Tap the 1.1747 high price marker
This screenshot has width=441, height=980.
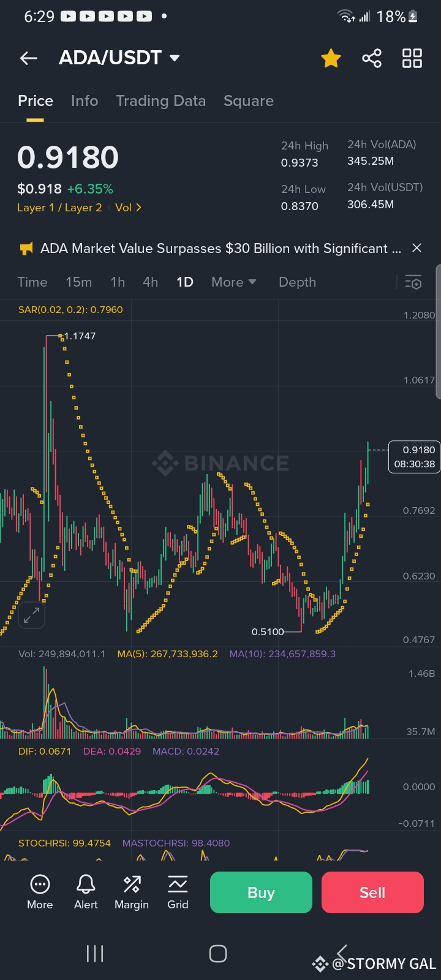[x=80, y=336]
